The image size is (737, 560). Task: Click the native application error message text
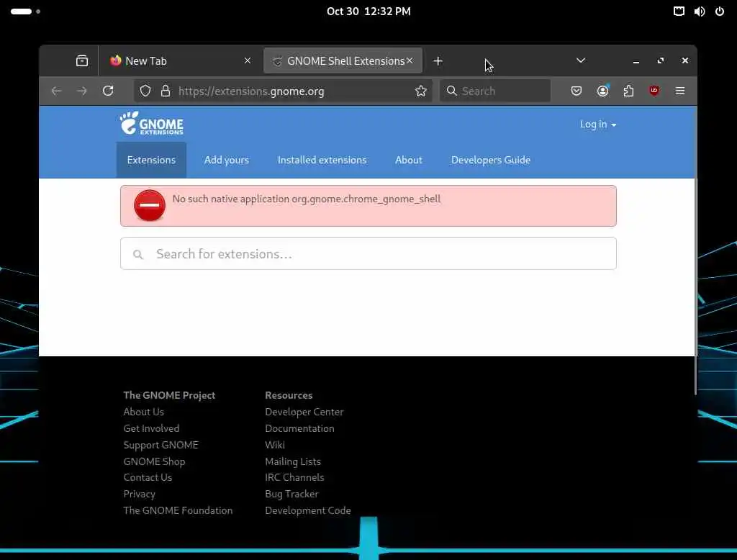pyautogui.click(x=307, y=199)
